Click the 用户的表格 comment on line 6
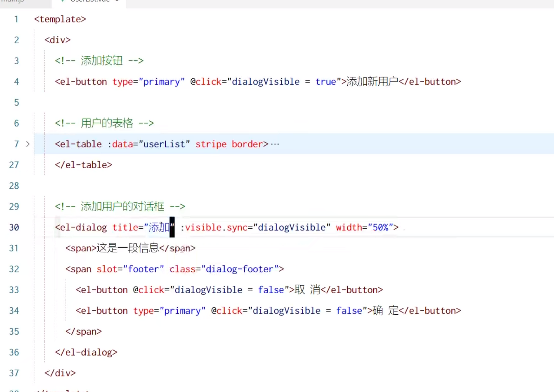Image resolution: width=554 pixels, height=392 pixels. point(104,123)
